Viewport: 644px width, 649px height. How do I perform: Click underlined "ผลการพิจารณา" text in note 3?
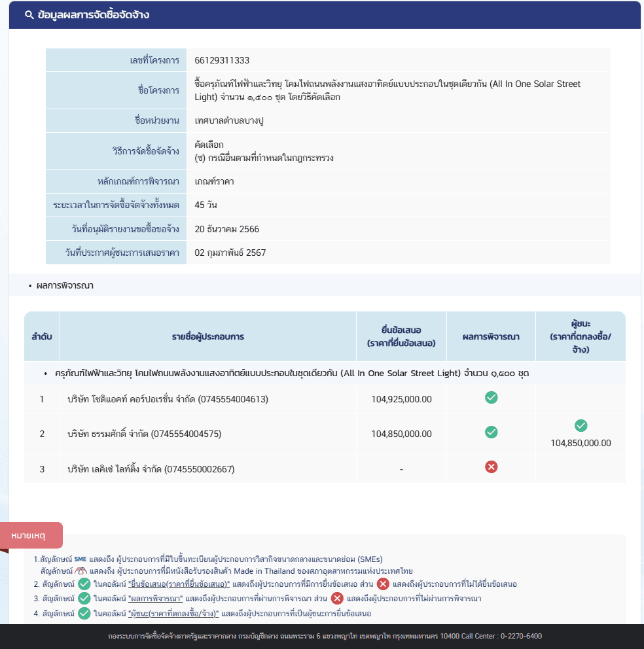(156, 598)
